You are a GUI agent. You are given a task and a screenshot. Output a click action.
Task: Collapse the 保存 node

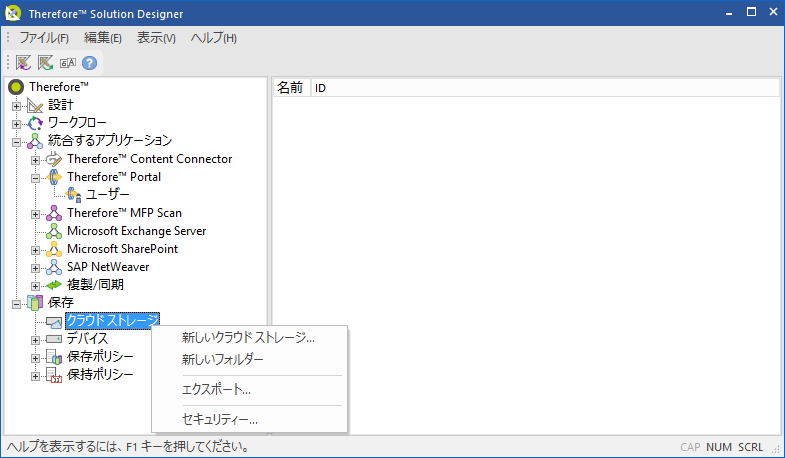point(17,304)
